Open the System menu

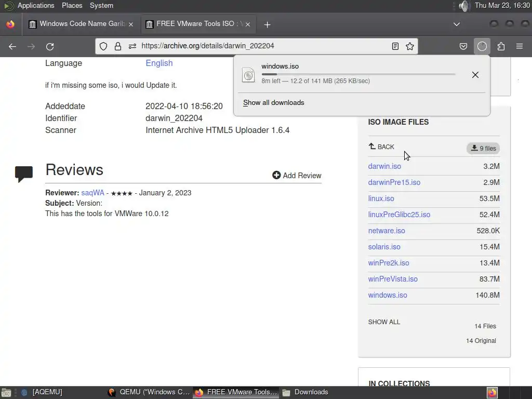(101, 5)
